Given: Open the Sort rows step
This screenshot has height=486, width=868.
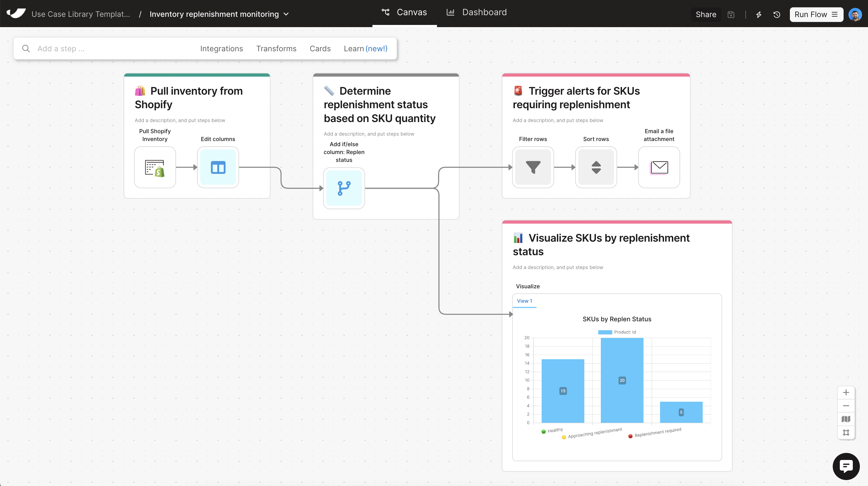Looking at the screenshot, I should 596,167.
